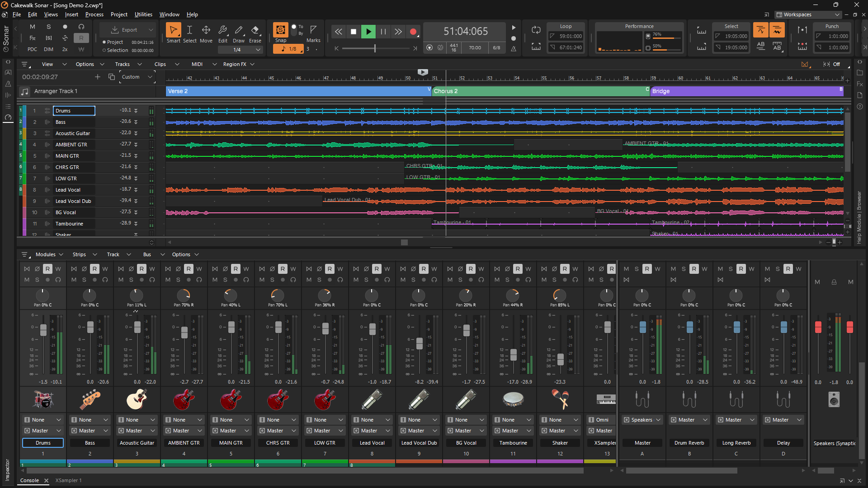Click the DIM button
The image size is (868, 488).
(x=48, y=49)
